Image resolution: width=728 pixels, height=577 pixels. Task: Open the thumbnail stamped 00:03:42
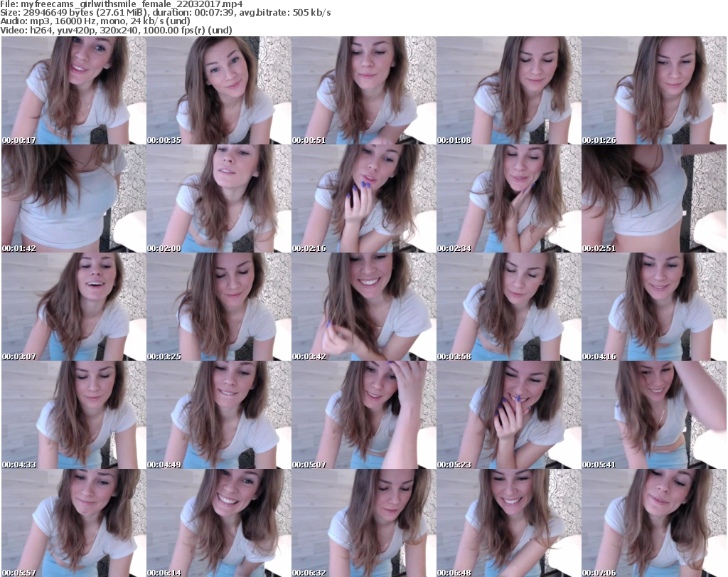tap(364, 307)
